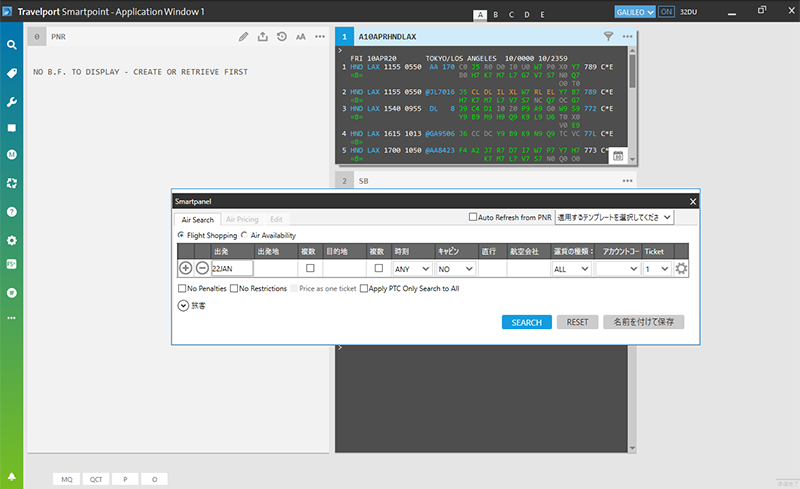
Task: Click the 22JAN departure date field
Action: 232,268
